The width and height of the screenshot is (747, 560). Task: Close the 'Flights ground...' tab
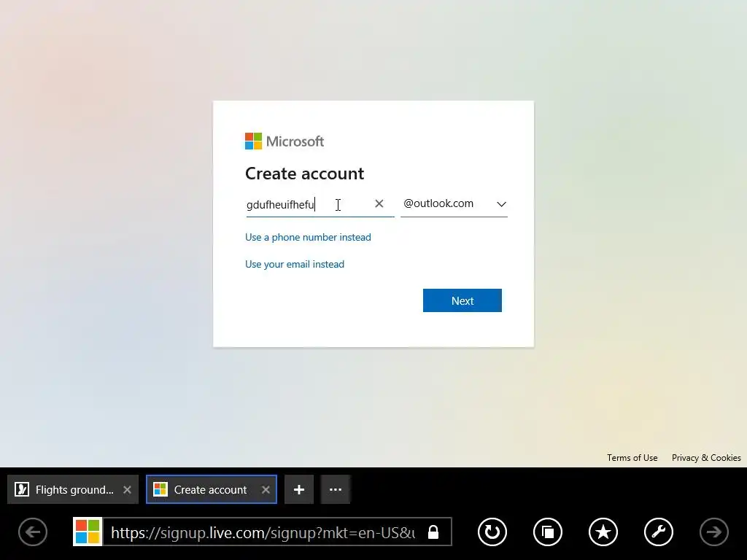coord(127,489)
